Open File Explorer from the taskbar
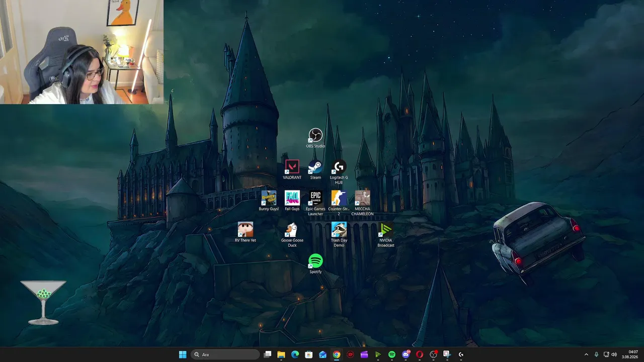The width and height of the screenshot is (644, 362). pos(281,354)
